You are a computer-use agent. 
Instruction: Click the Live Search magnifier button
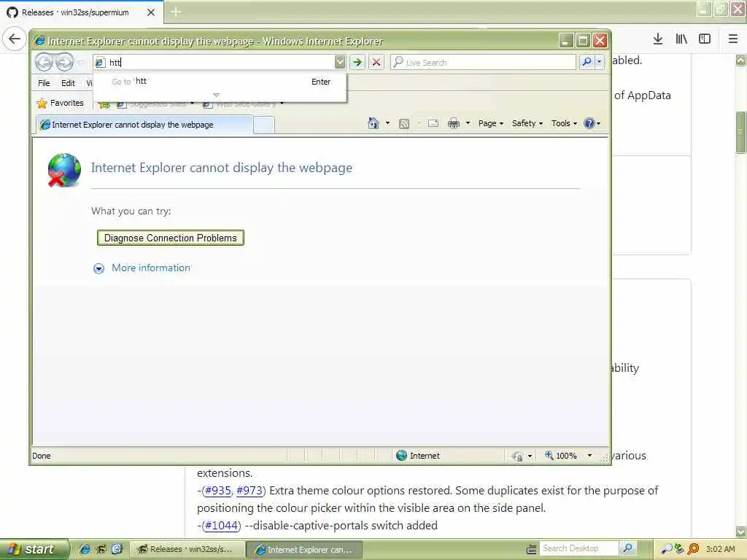(x=587, y=62)
